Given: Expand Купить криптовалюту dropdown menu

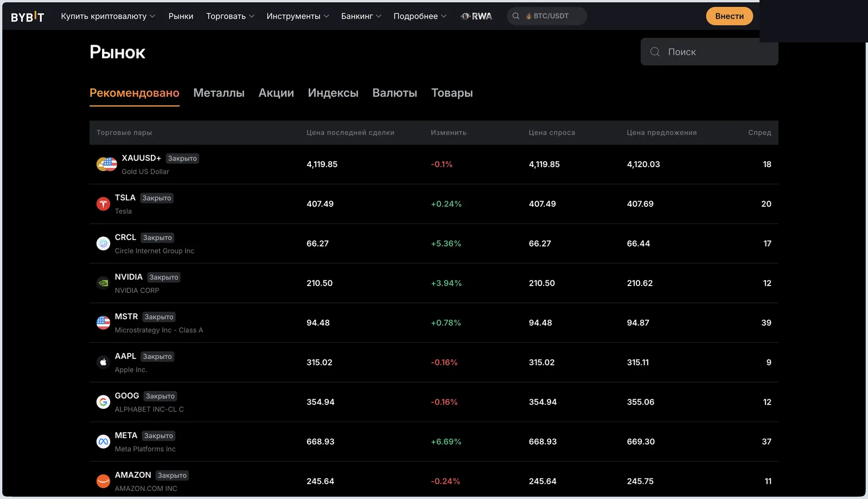Looking at the screenshot, I should pyautogui.click(x=108, y=16).
